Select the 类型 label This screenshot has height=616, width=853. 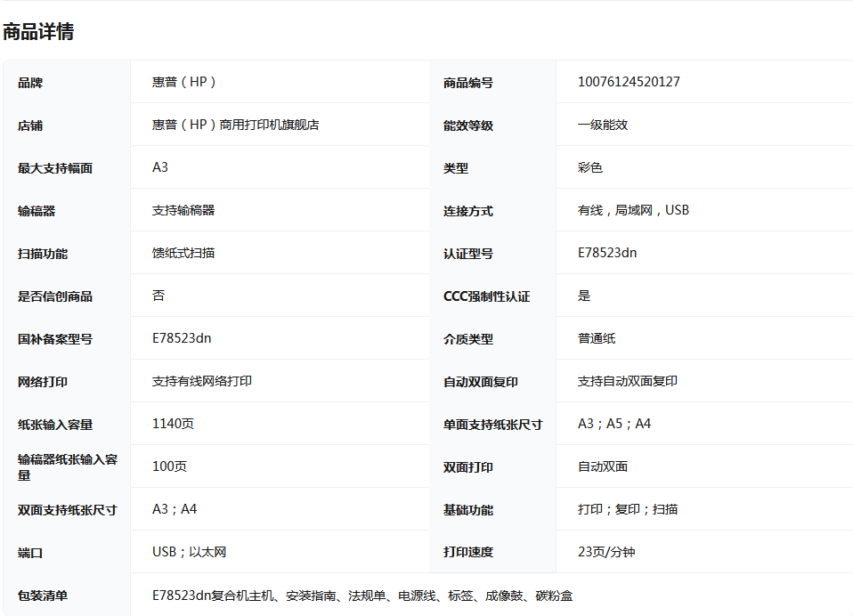(x=456, y=168)
